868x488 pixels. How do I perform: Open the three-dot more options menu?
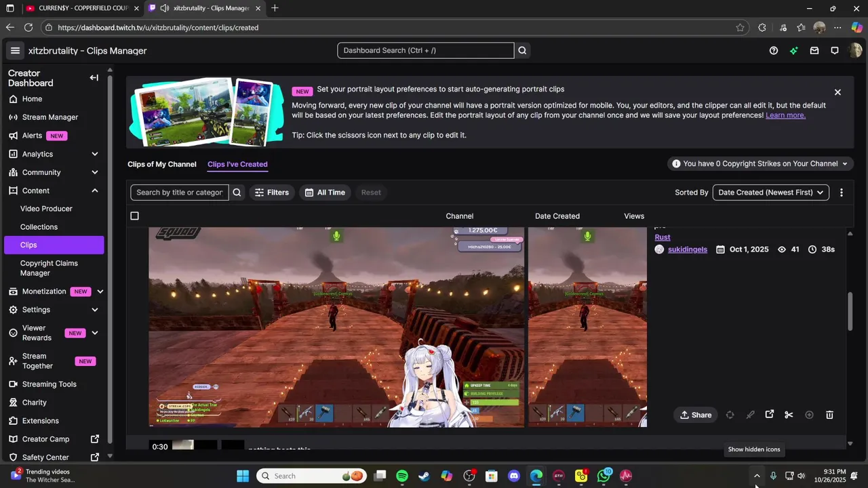click(x=842, y=192)
